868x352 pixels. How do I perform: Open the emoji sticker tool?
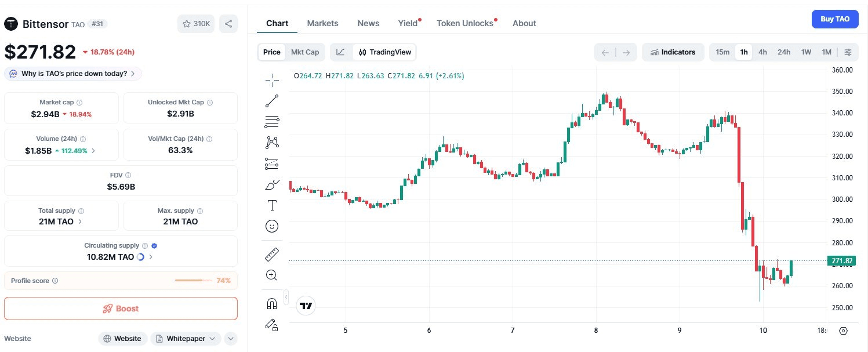[271, 226]
